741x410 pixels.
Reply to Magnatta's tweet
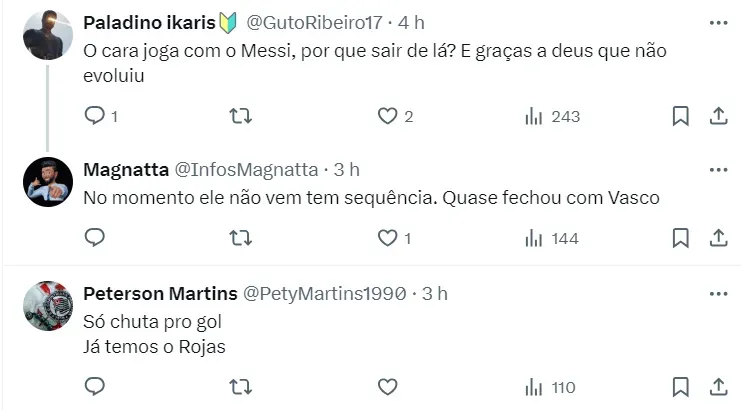coord(95,238)
